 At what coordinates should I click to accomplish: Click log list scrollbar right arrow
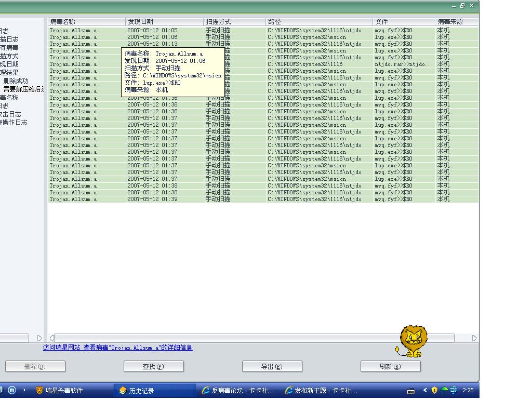[474, 338]
